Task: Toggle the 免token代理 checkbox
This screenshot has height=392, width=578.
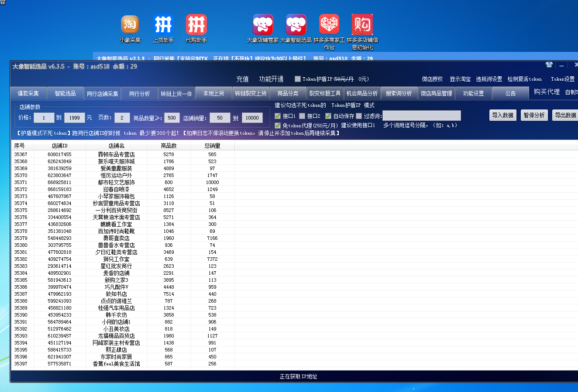Action: [x=278, y=126]
